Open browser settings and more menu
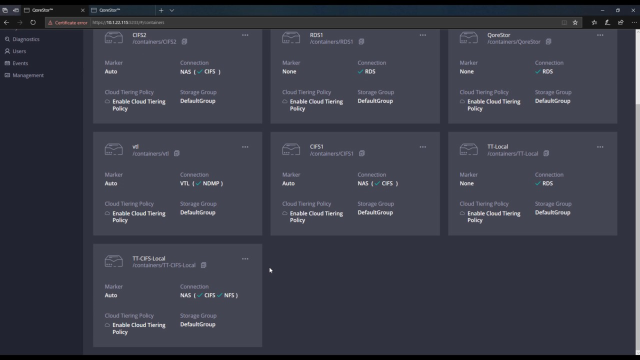 coord(634,22)
